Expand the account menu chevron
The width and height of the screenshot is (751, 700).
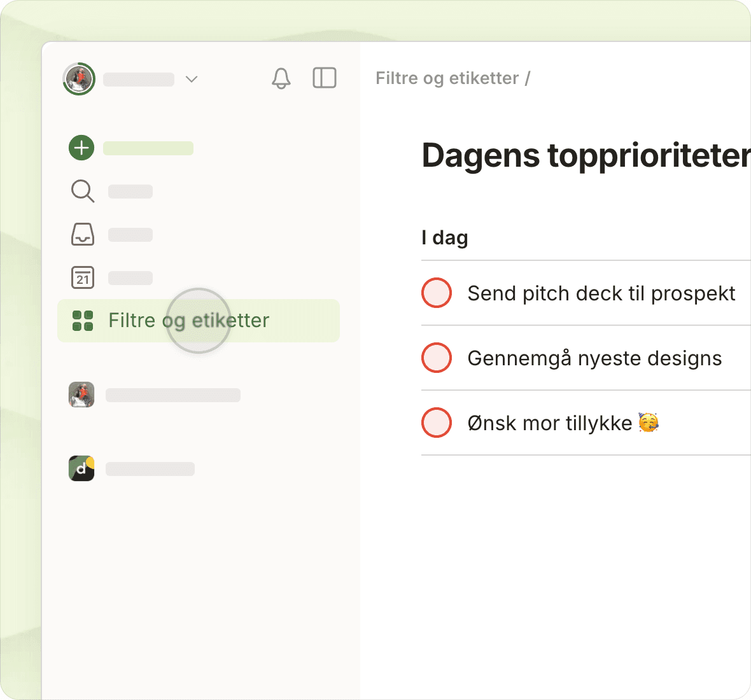click(x=192, y=79)
